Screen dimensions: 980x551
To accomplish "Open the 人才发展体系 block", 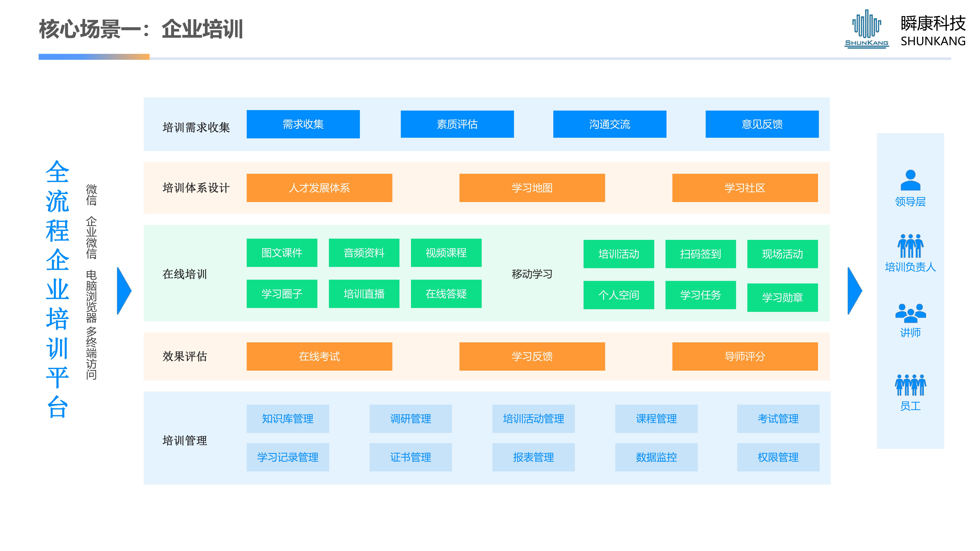I will coord(319,188).
